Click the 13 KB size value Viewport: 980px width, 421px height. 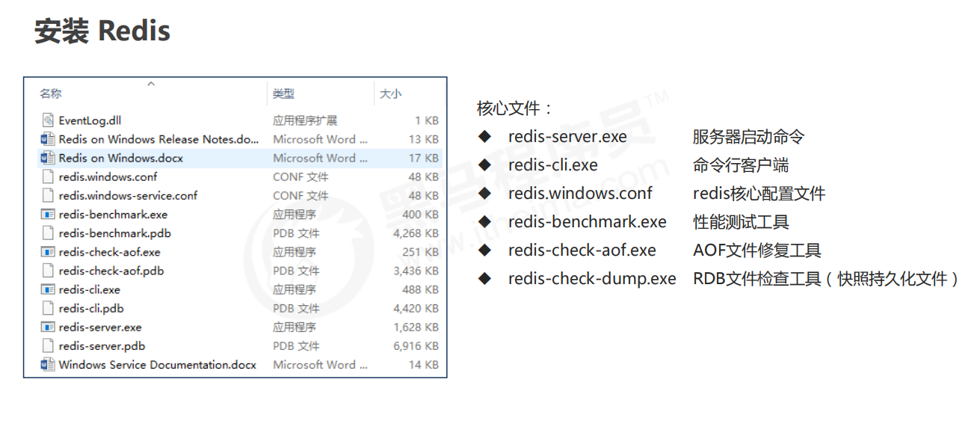pyautogui.click(x=424, y=139)
